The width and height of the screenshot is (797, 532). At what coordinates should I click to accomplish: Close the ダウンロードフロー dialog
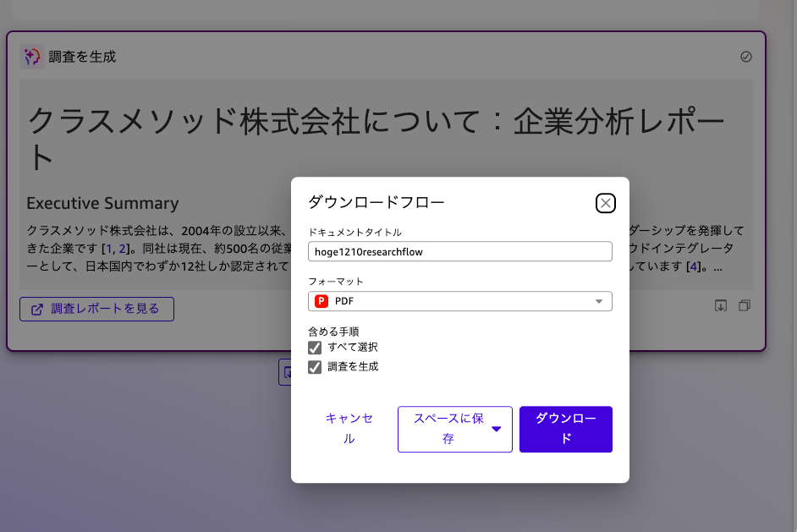(x=606, y=203)
